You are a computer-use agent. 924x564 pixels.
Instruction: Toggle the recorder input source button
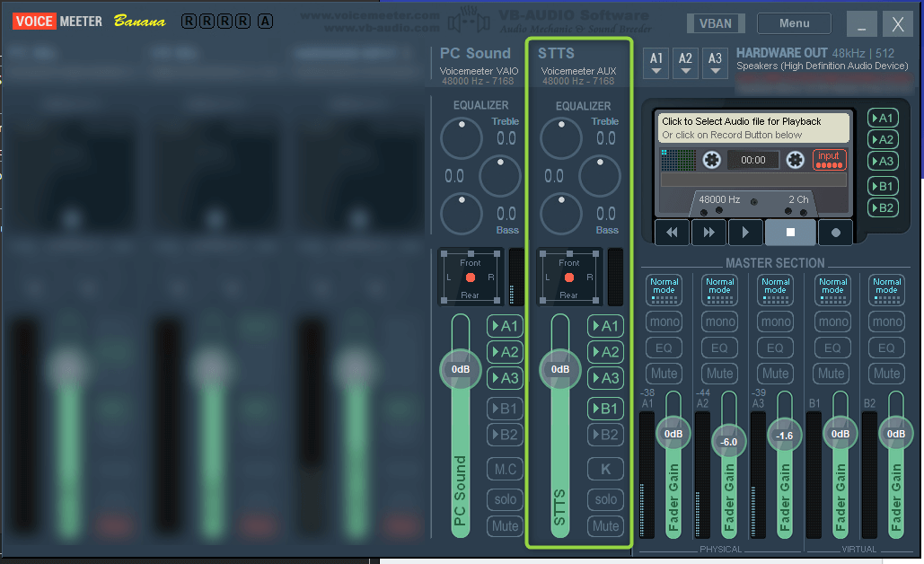[x=829, y=159]
